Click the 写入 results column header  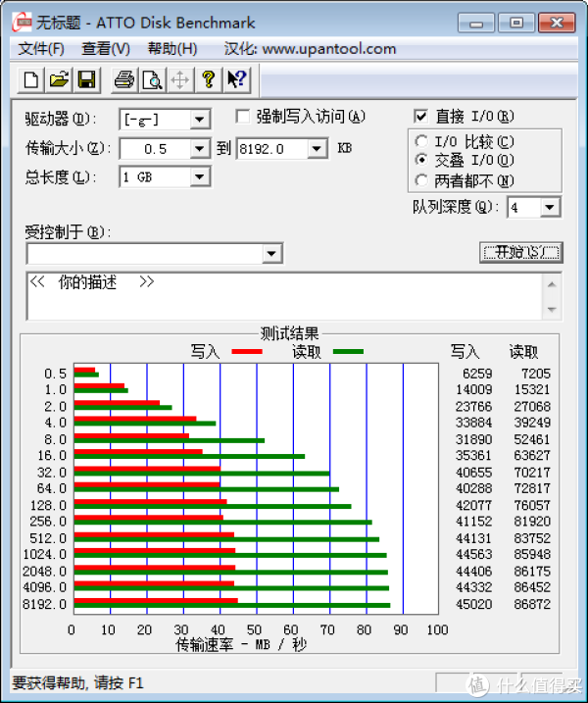(465, 352)
